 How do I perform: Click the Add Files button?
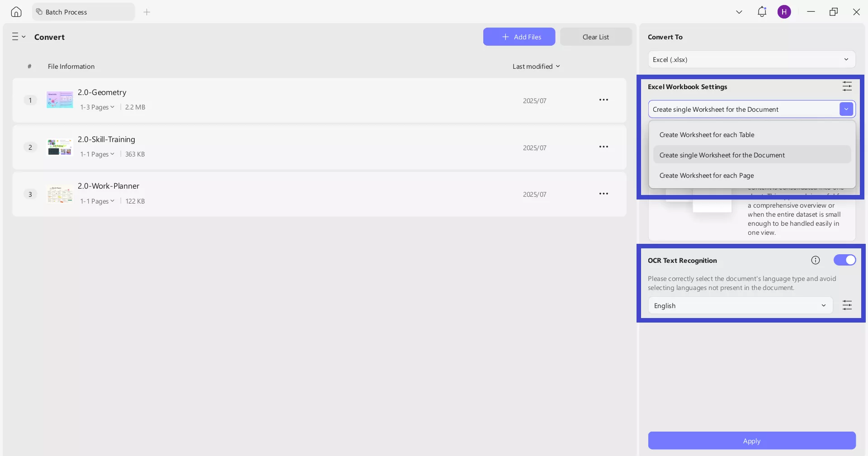[519, 37]
